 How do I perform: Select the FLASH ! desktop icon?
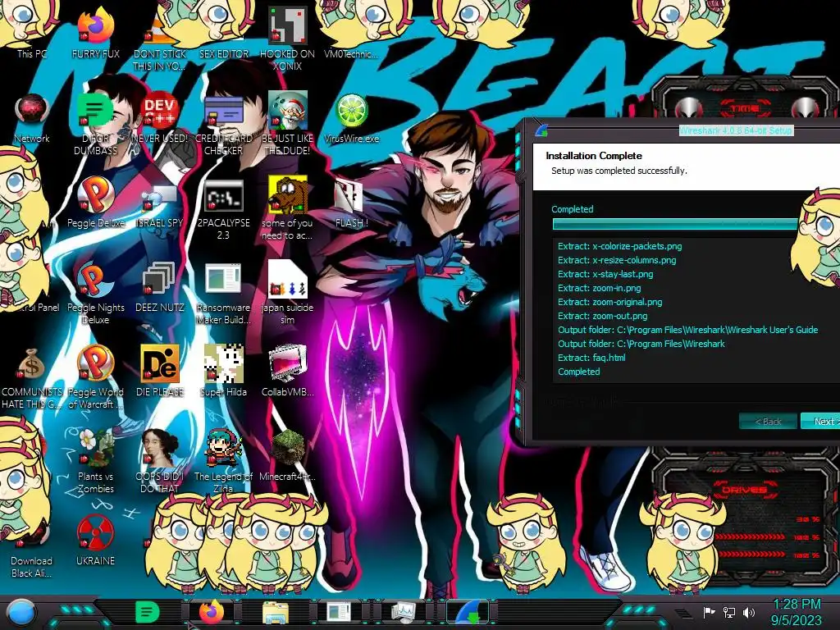[351, 203]
